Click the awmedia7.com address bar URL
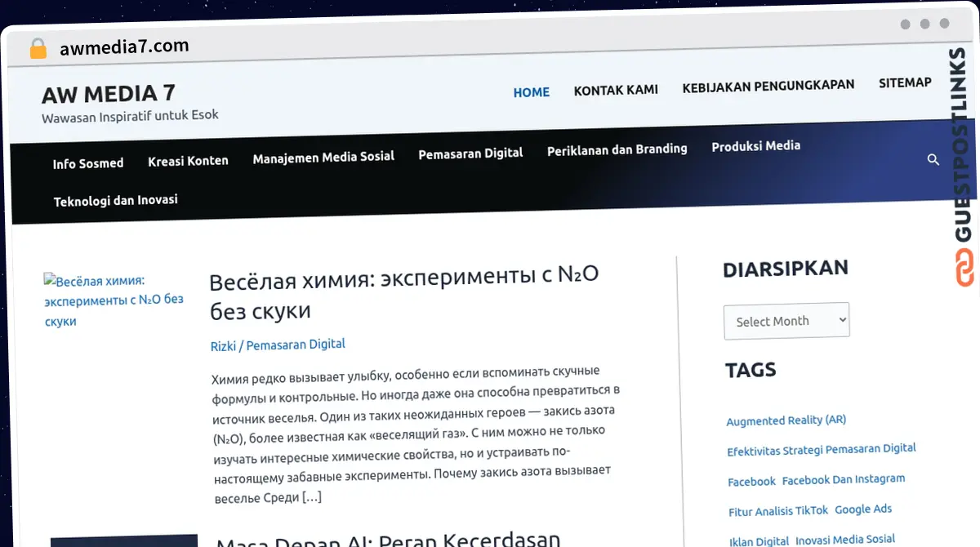This screenshot has height=547, width=980. (x=124, y=47)
